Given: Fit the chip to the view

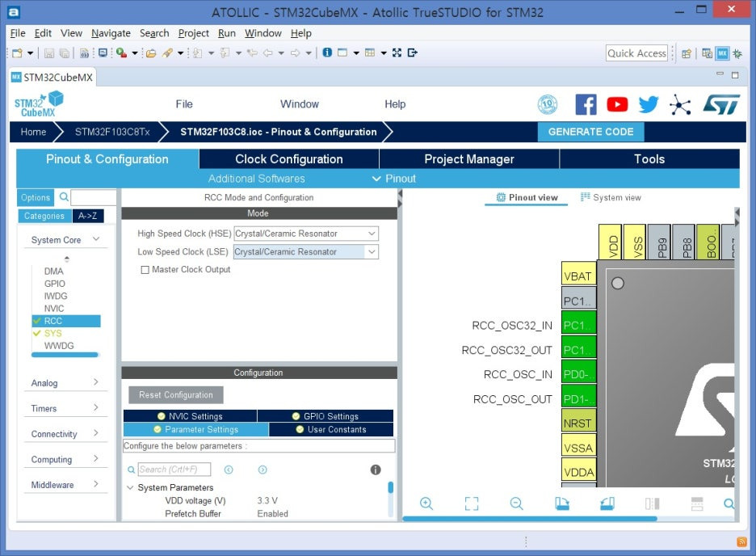Looking at the screenshot, I should pos(472,503).
